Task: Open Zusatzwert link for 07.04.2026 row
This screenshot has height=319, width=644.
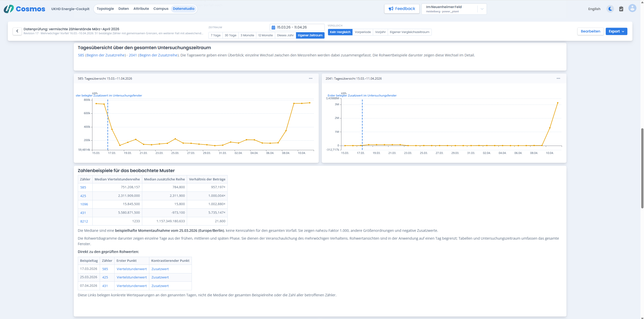Action: [x=160, y=286]
